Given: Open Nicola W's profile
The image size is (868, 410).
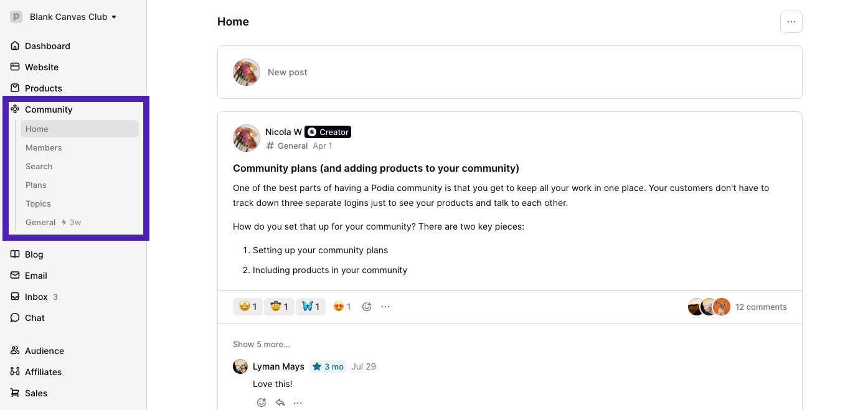Looking at the screenshot, I should pos(283,132).
